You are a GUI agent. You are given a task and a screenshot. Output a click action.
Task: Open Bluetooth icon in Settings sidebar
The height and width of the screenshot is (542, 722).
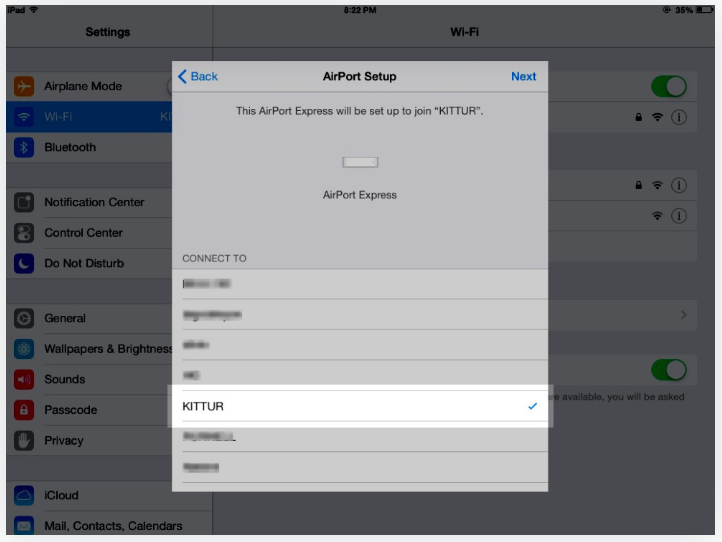click(24, 147)
